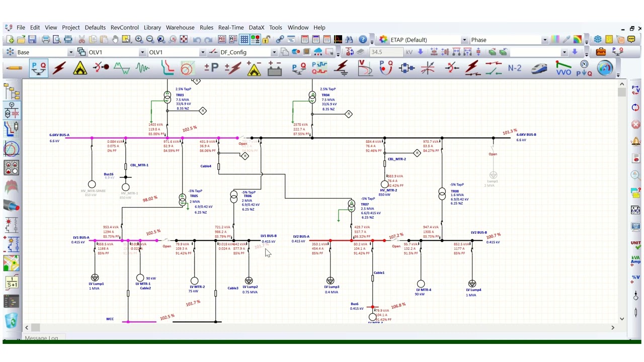Open the N-2 contingency analysis icon

click(x=514, y=68)
